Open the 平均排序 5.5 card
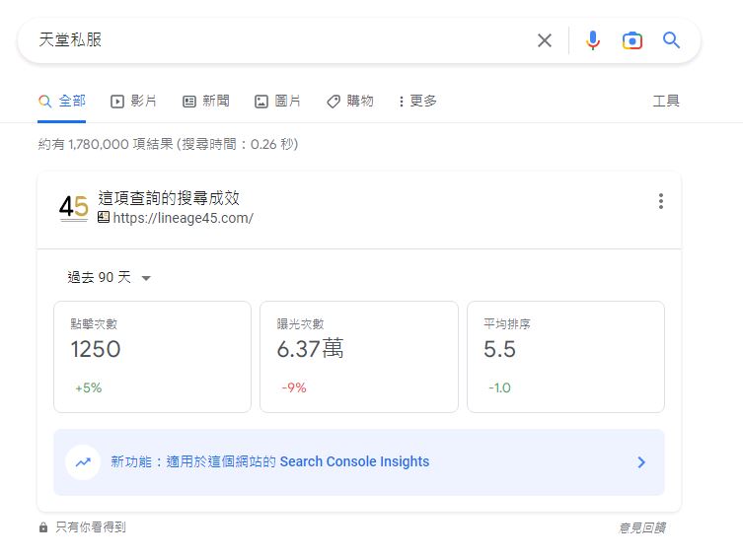Screen dimensions: 743x560 [x=565, y=357]
